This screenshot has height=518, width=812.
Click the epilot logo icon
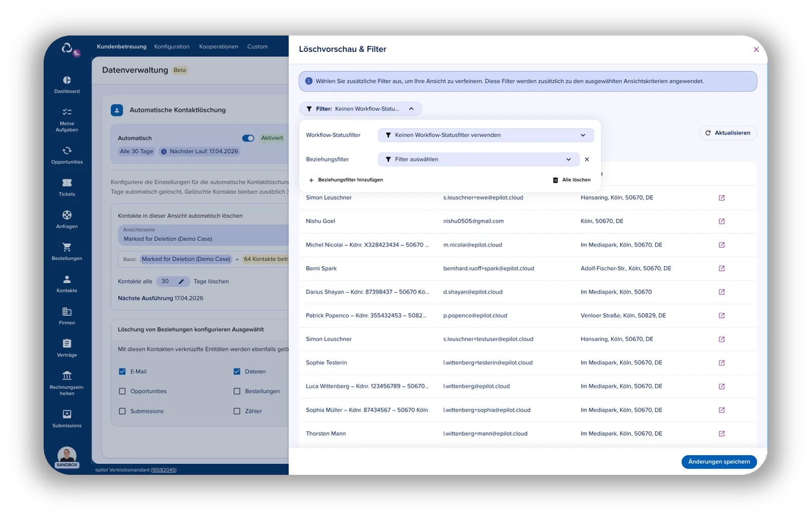[67, 48]
